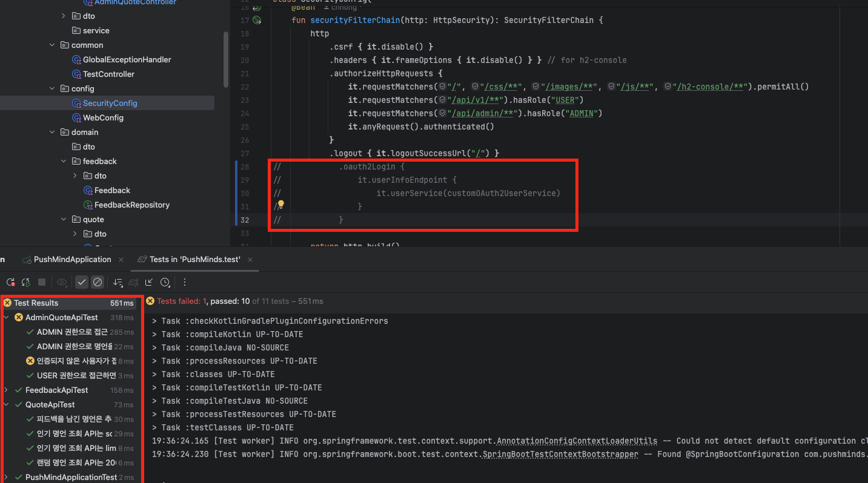The width and height of the screenshot is (868, 483).
Task: Click the eye icon in test toolbar
Action: coord(62,282)
